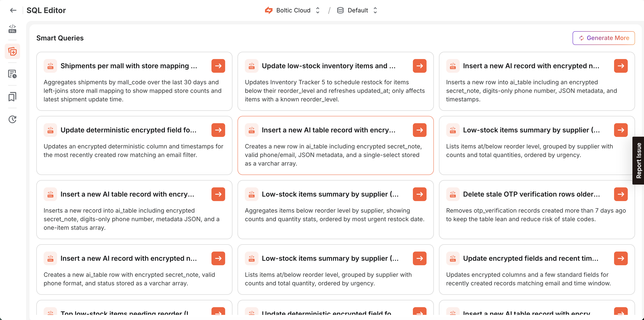Click the database icon next to Default

point(340,10)
